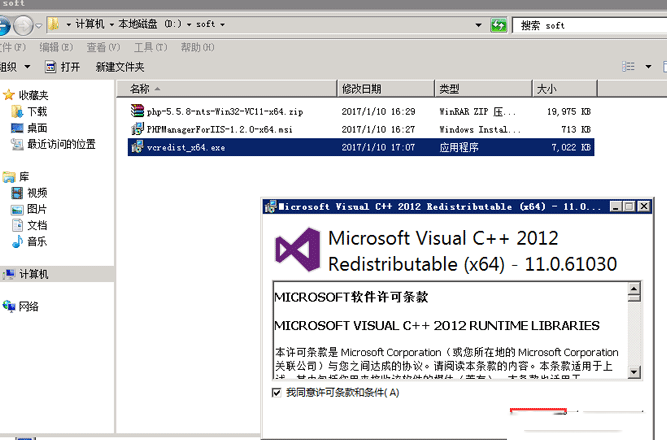Click the WinRAR icon of the php zip
This screenshot has height=440, width=667.
pos(137,111)
